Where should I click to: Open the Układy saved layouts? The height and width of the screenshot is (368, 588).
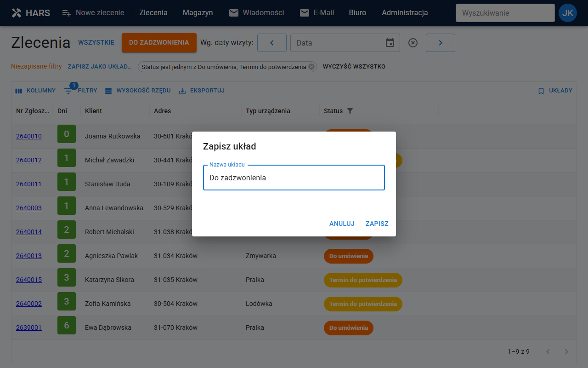pyautogui.click(x=555, y=91)
